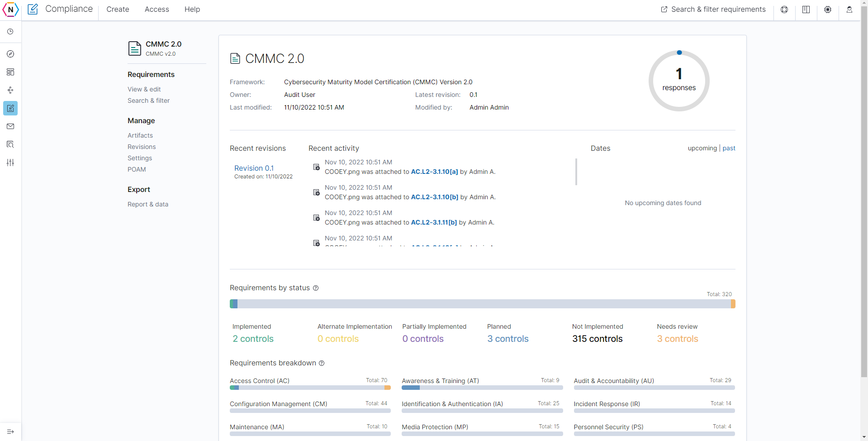Open Revisions under Manage
Viewport: 868px width, 441px height.
click(x=142, y=147)
